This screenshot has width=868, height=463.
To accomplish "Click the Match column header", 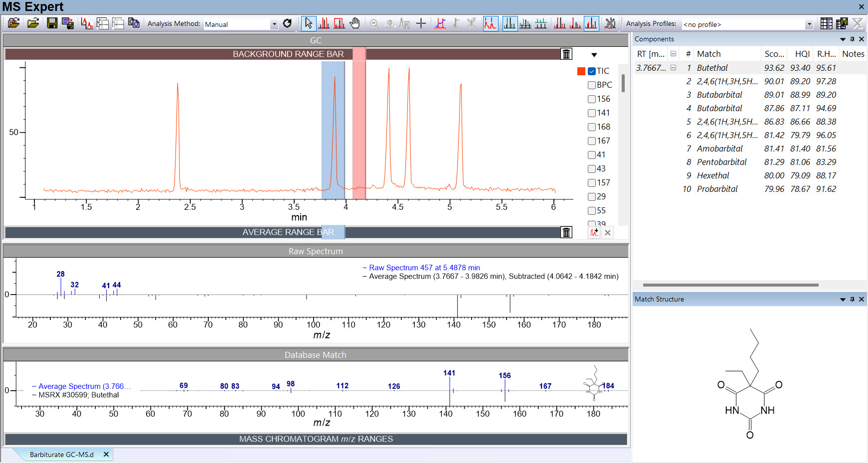I will (x=708, y=54).
